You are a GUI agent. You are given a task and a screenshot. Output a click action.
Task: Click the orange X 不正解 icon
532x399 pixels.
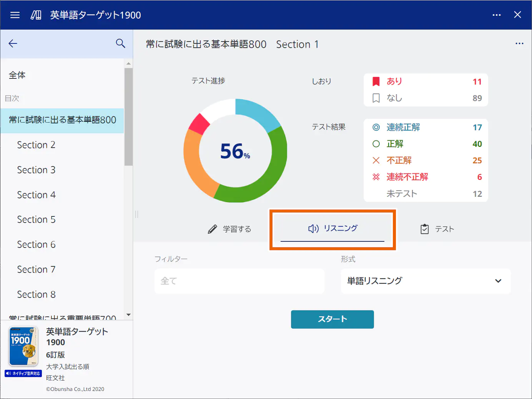tap(376, 160)
